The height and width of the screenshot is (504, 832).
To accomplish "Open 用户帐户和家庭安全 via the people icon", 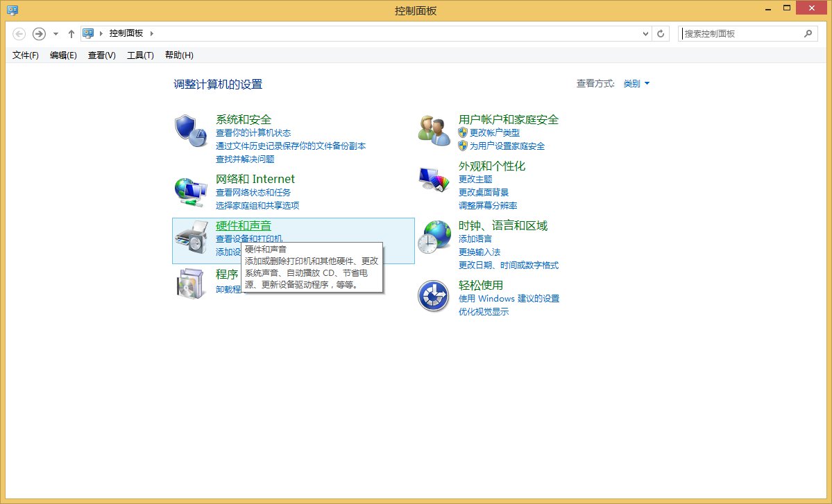I will coord(433,129).
